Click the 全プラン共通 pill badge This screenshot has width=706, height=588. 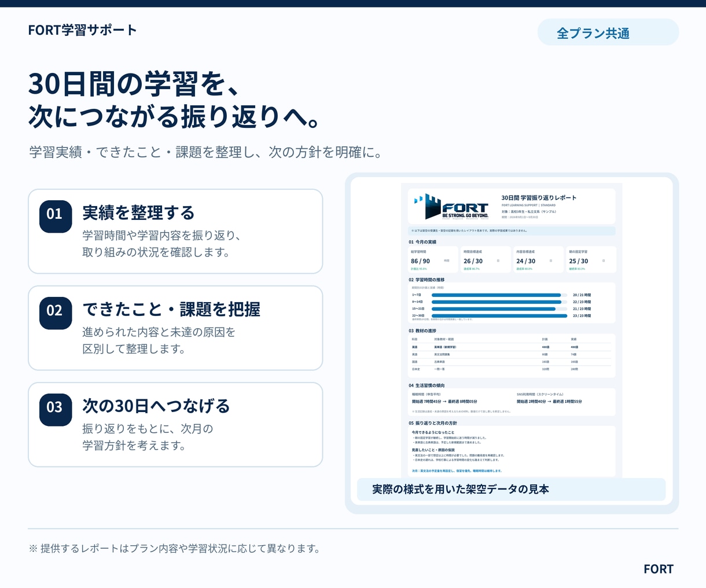pos(608,32)
